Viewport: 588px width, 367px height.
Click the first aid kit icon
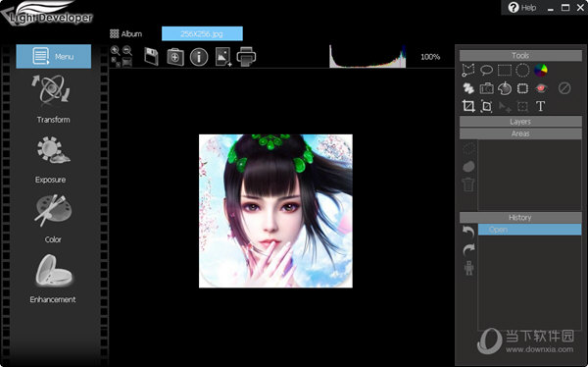click(175, 57)
